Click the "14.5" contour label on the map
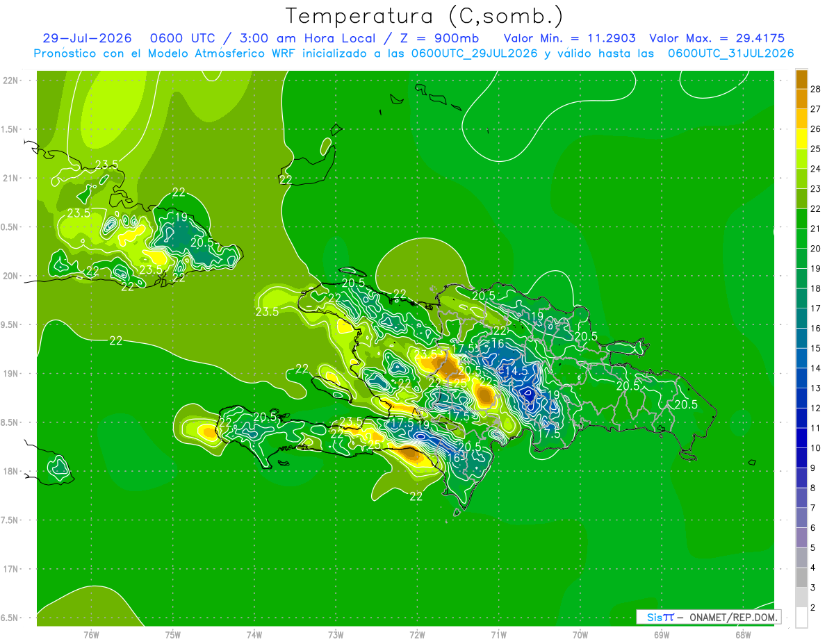Screen dimensions: 834x644 [x=515, y=372]
